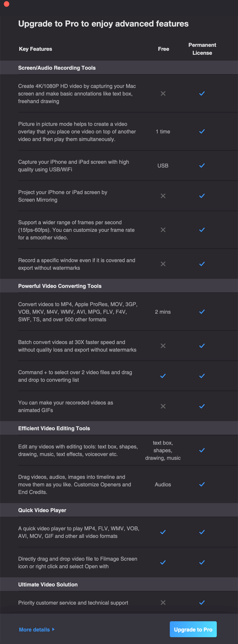The image size is (238, 644).
Task: Click the Free checkmark for quick video player row
Action: [x=163, y=532]
